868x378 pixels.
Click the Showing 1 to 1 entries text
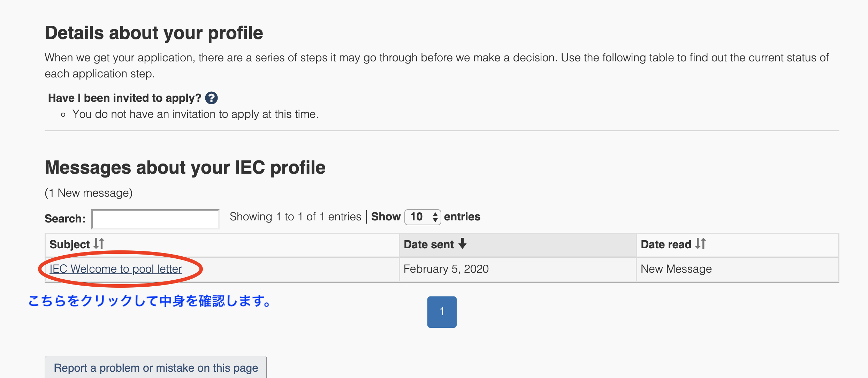pyautogui.click(x=295, y=217)
